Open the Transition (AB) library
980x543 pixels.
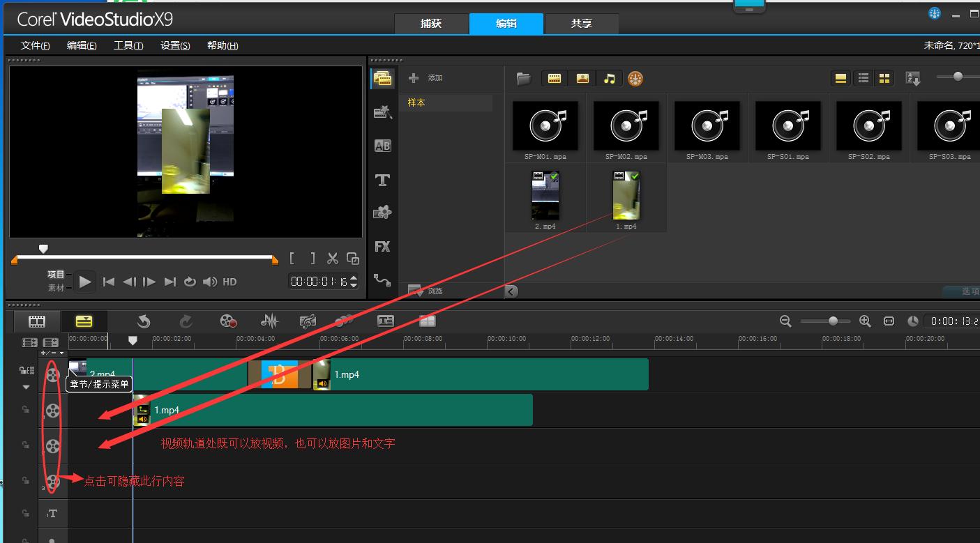point(382,146)
